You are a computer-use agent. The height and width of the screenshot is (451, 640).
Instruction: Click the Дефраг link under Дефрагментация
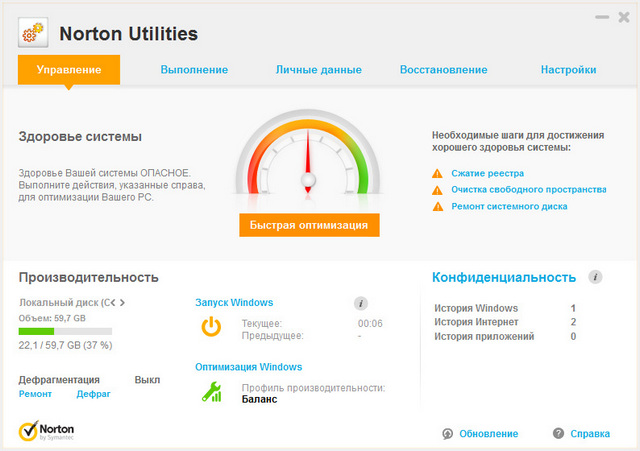click(x=94, y=394)
